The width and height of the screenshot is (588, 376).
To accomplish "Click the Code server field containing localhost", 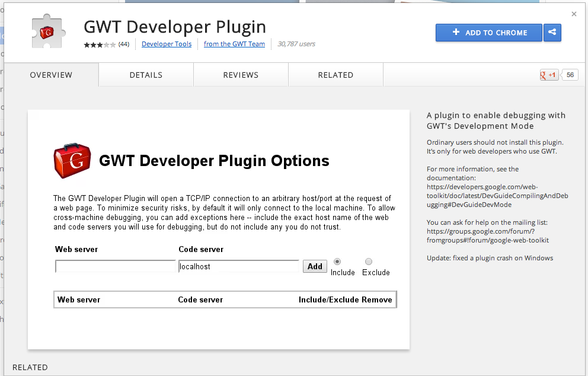I will [x=239, y=266].
